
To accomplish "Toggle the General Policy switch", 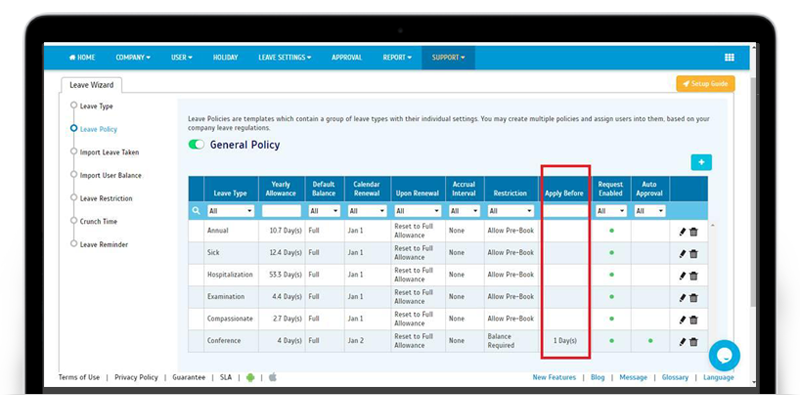I will [x=196, y=144].
